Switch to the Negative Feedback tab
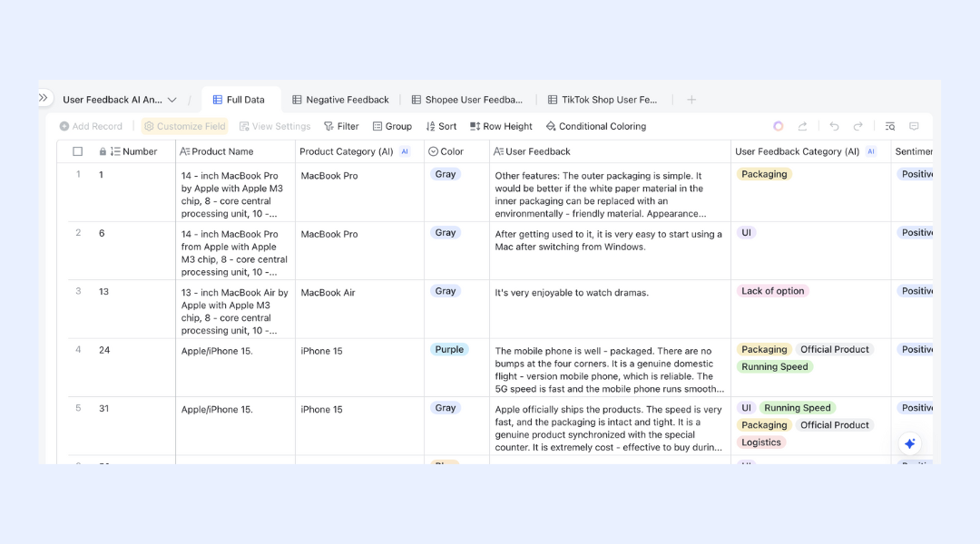 340,100
